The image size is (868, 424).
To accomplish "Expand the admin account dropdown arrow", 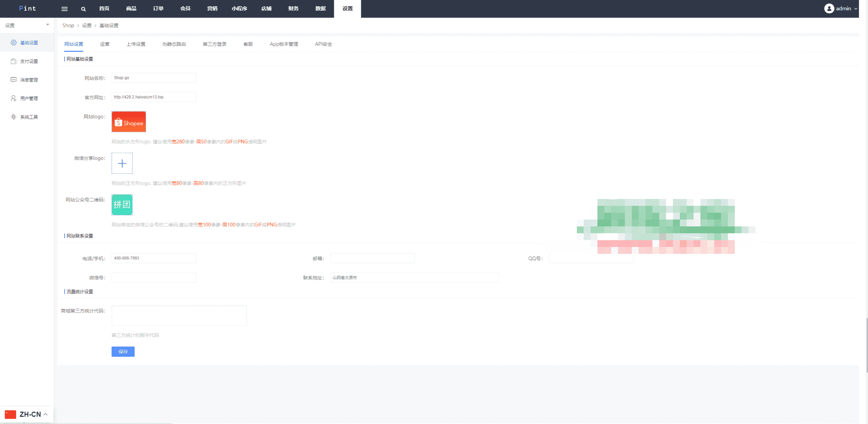I will pyautogui.click(x=856, y=9).
